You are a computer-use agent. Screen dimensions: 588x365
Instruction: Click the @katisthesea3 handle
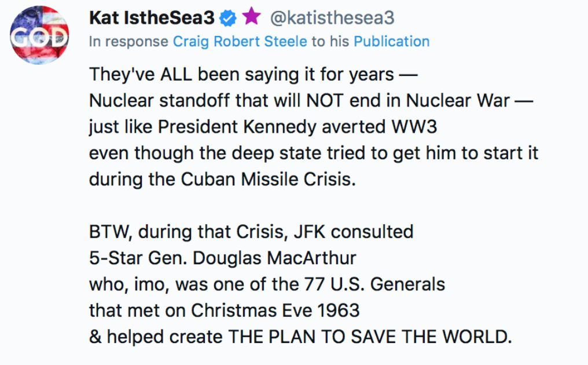click(332, 19)
